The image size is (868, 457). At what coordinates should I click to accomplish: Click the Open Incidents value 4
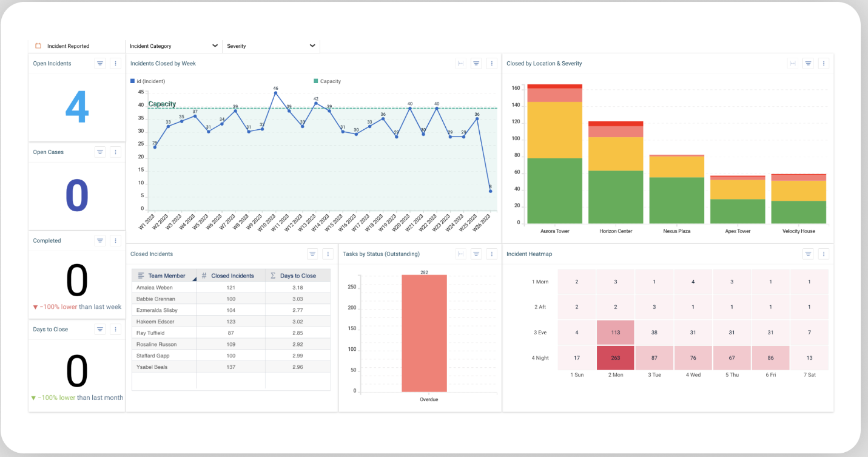tap(77, 108)
